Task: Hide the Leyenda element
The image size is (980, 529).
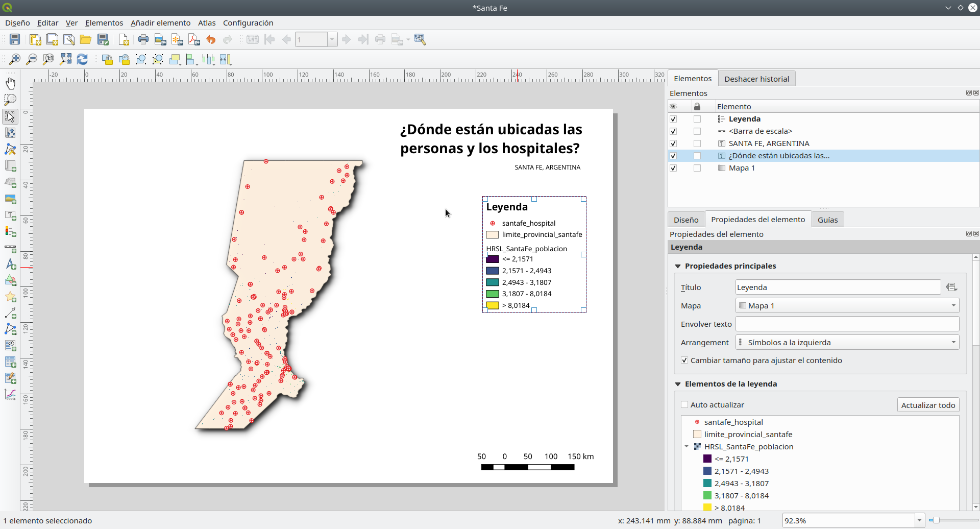Action: click(x=673, y=119)
